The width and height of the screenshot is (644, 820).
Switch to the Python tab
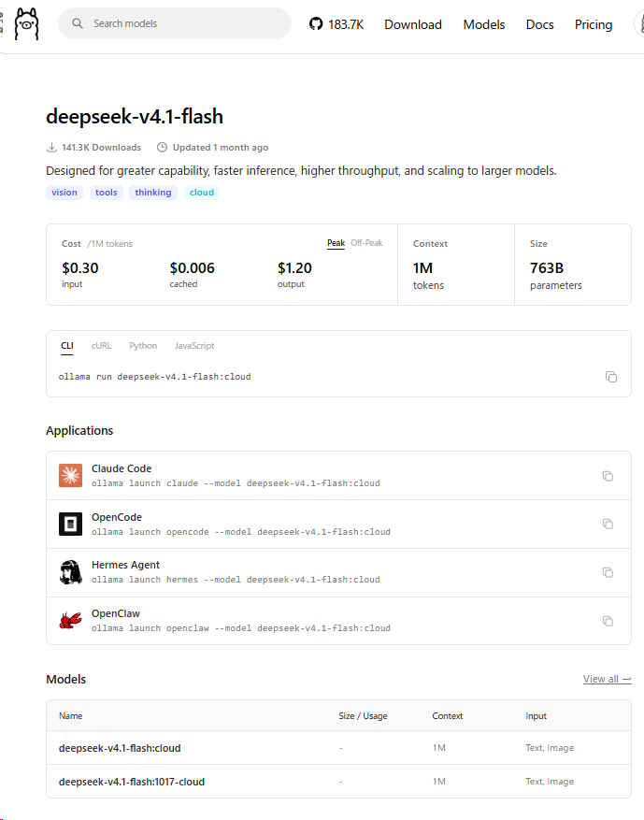pos(143,346)
